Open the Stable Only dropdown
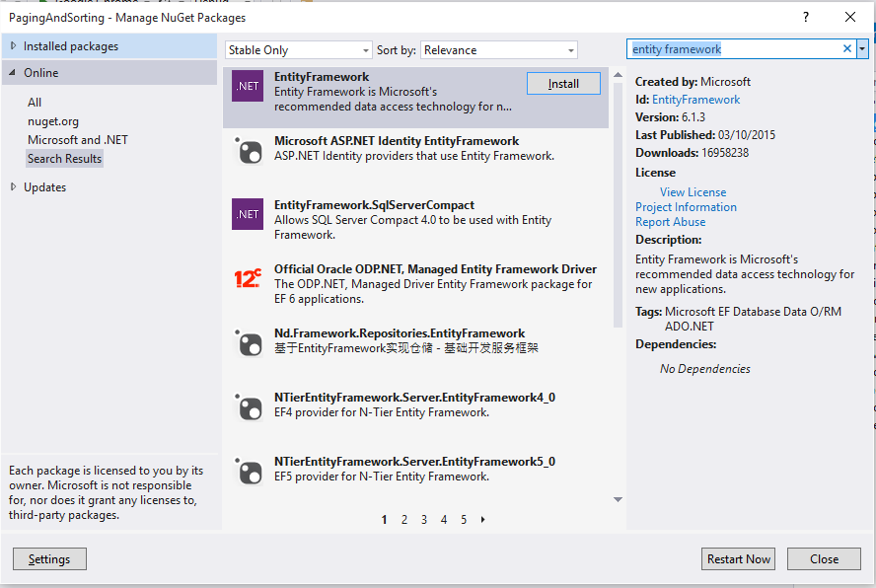Screen dimensions: 876x588 (298, 50)
